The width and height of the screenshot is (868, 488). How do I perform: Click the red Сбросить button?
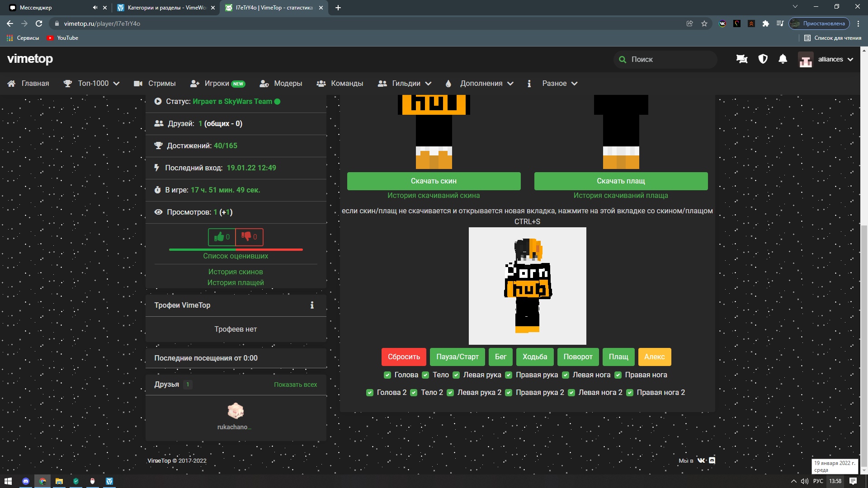point(404,357)
